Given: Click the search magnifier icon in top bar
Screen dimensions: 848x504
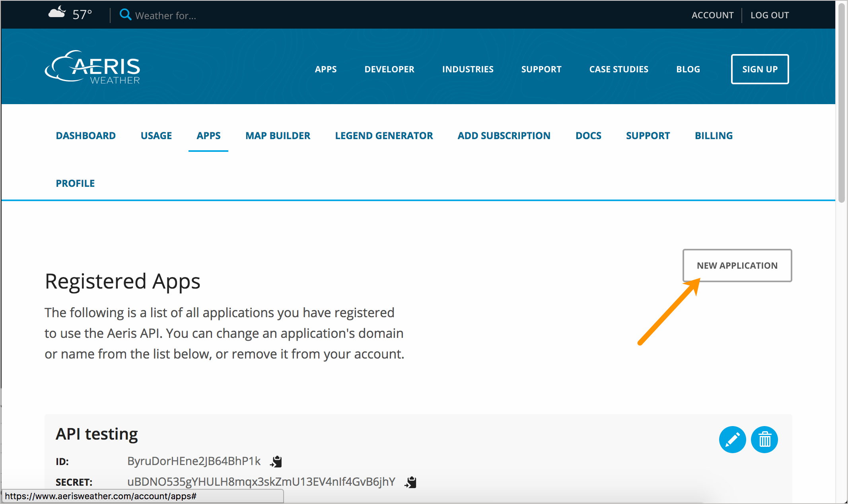Looking at the screenshot, I should coord(126,15).
